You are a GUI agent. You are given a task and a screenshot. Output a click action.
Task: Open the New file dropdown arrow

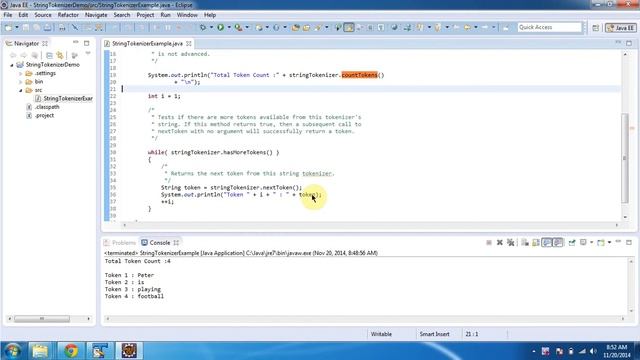(x=17, y=27)
